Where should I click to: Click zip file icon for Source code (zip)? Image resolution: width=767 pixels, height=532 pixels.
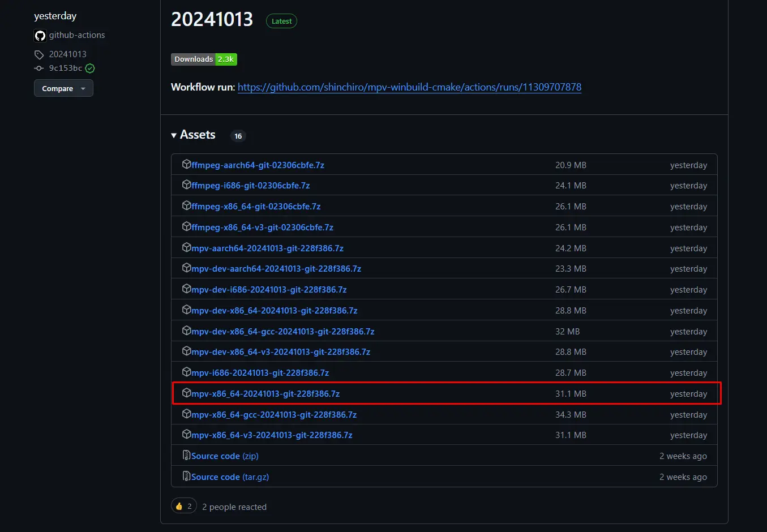(186, 455)
